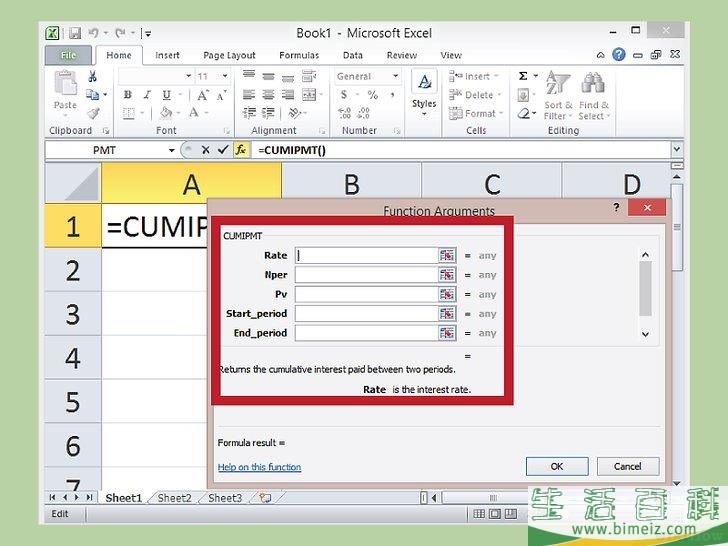This screenshot has width=728, height=546.
Task: Click Decrease Font Size icon
Action: point(221,95)
